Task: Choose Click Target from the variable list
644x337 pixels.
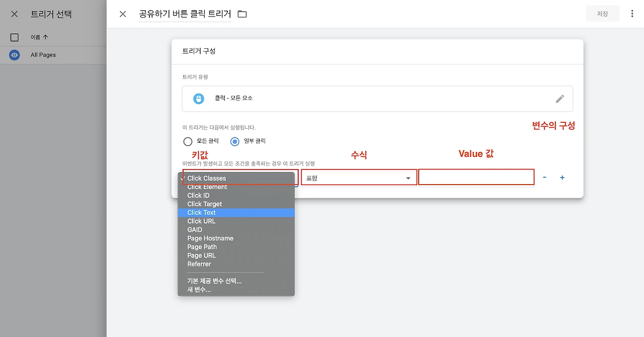Action: tap(236, 204)
